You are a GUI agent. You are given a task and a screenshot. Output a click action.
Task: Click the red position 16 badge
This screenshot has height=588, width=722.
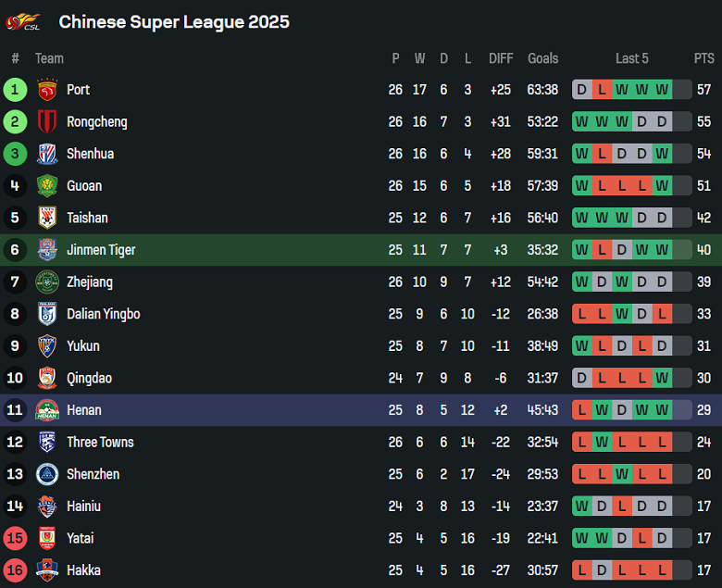point(15,570)
